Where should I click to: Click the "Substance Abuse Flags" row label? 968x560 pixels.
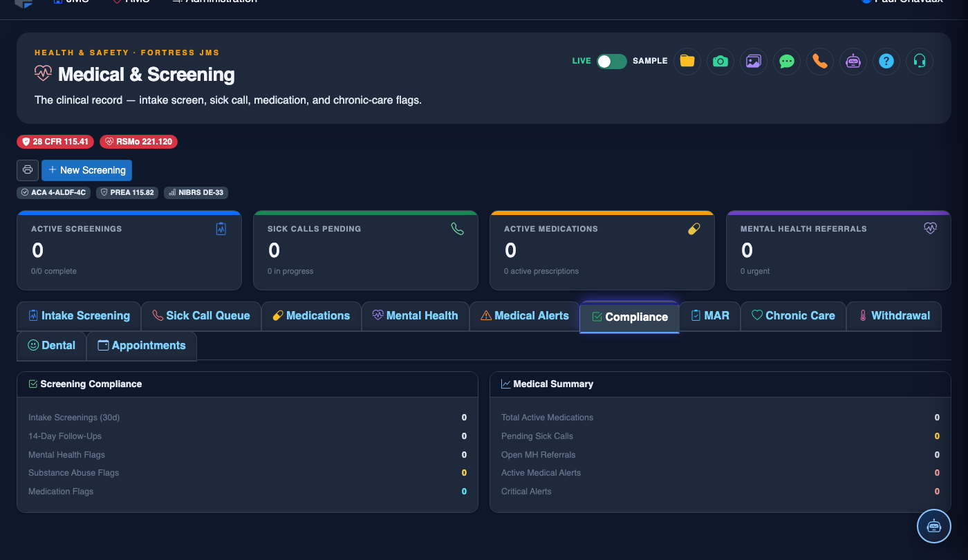tap(74, 473)
